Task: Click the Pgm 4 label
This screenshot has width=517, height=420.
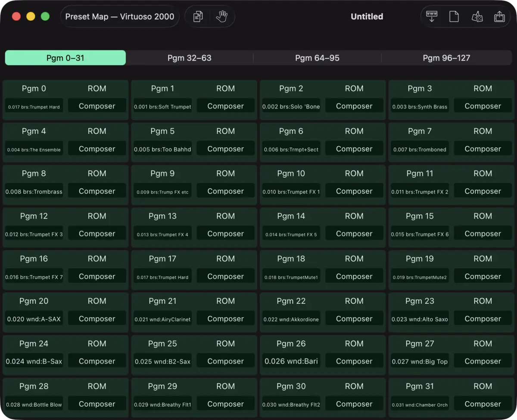Action: click(x=34, y=131)
